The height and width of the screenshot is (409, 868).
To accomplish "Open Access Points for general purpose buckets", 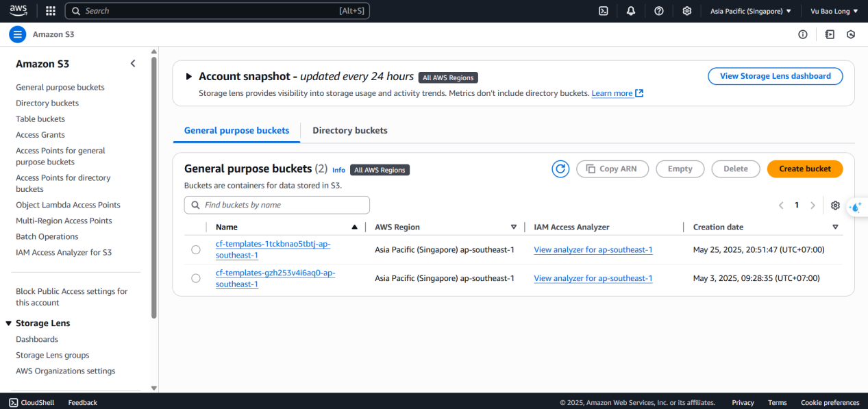I will click(x=60, y=156).
